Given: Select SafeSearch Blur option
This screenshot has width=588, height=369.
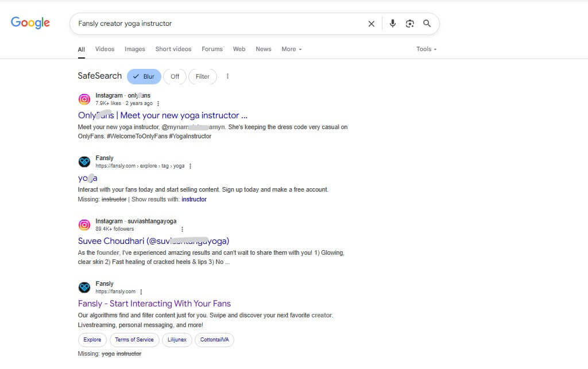Looking at the screenshot, I should click(x=144, y=76).
